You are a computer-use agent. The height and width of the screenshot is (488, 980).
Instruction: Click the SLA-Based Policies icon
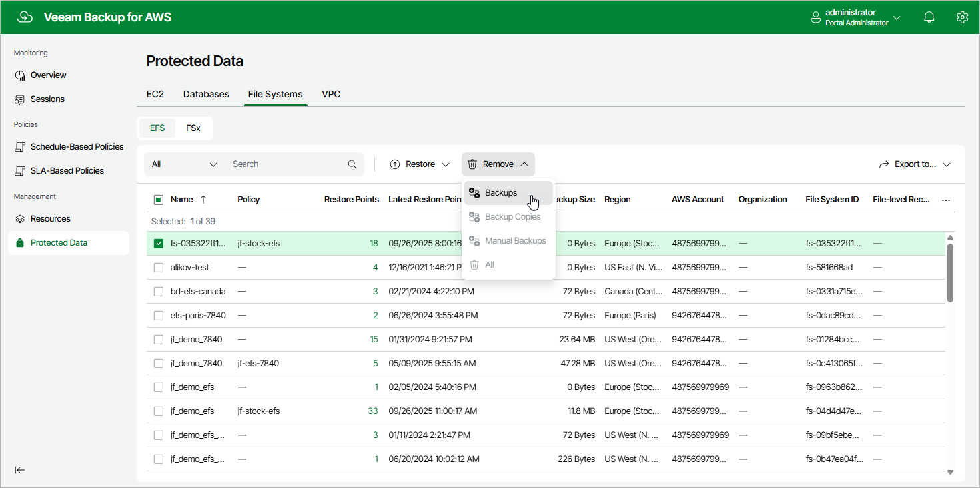(x=20, y=171)
